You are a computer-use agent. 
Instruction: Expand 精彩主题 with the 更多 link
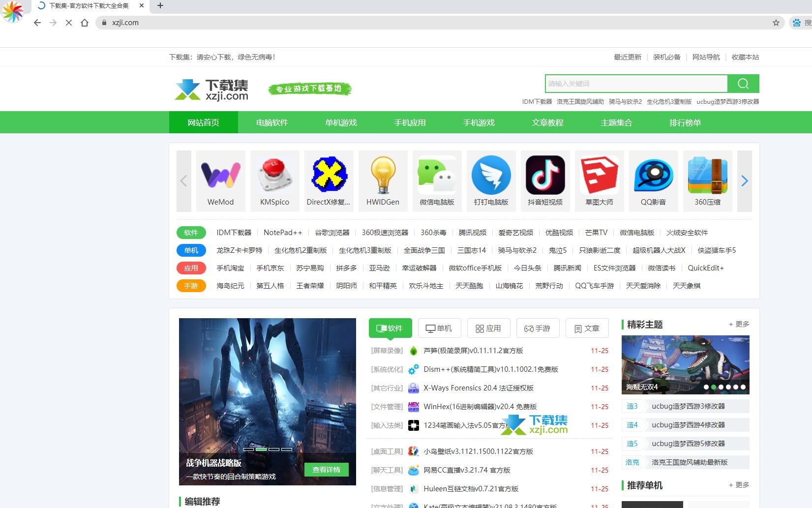coord(739,325)
